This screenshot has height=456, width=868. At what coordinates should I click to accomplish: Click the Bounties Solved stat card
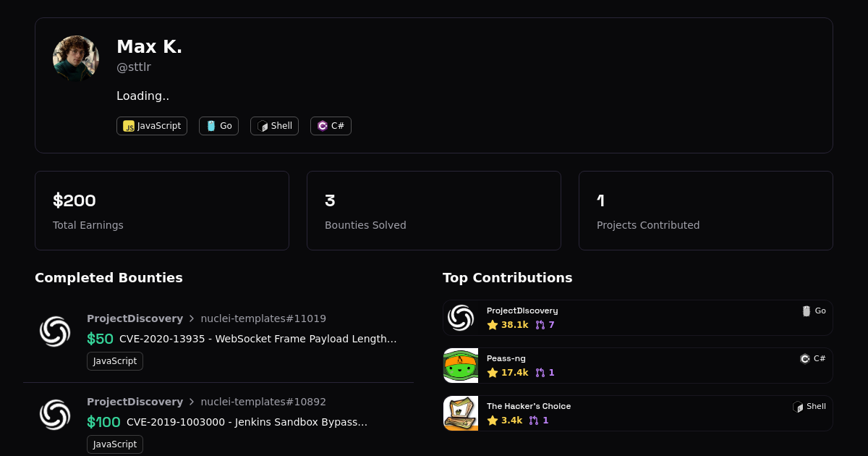tap(434, 211)
